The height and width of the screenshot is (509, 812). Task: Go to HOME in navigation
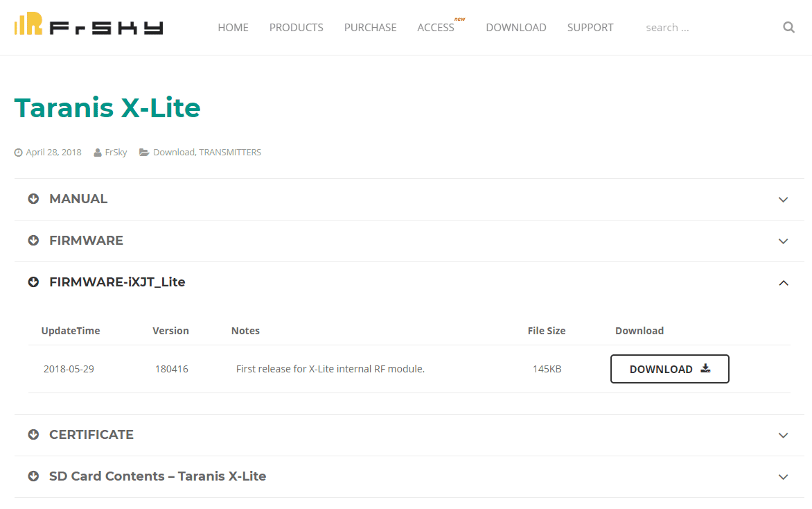tap(233, 28)
